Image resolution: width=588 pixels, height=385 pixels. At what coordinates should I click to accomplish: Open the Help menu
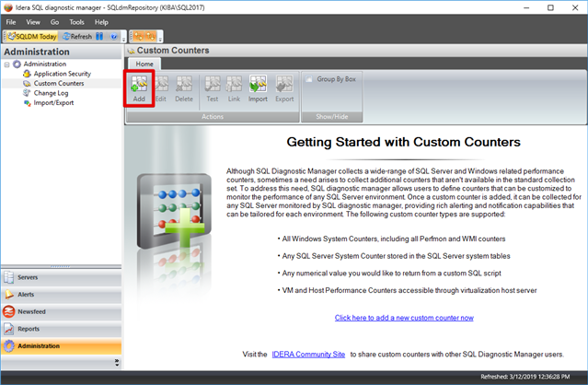(101, 22)
